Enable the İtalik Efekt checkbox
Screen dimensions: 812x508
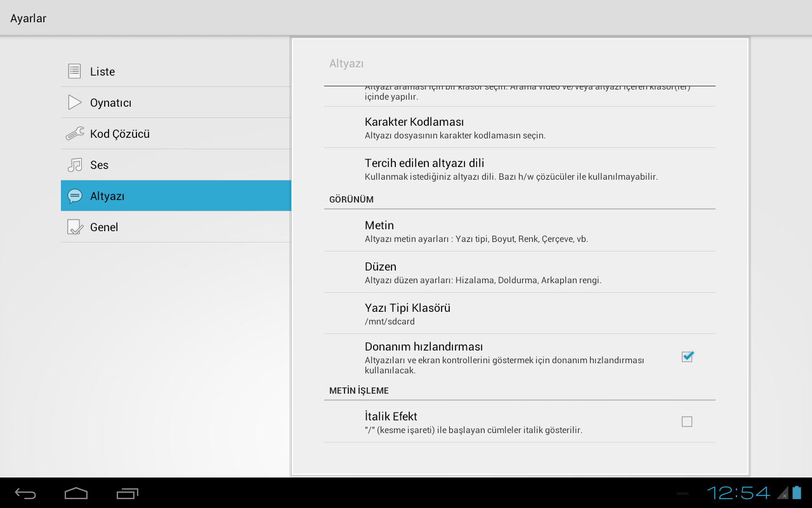[687, 422]
